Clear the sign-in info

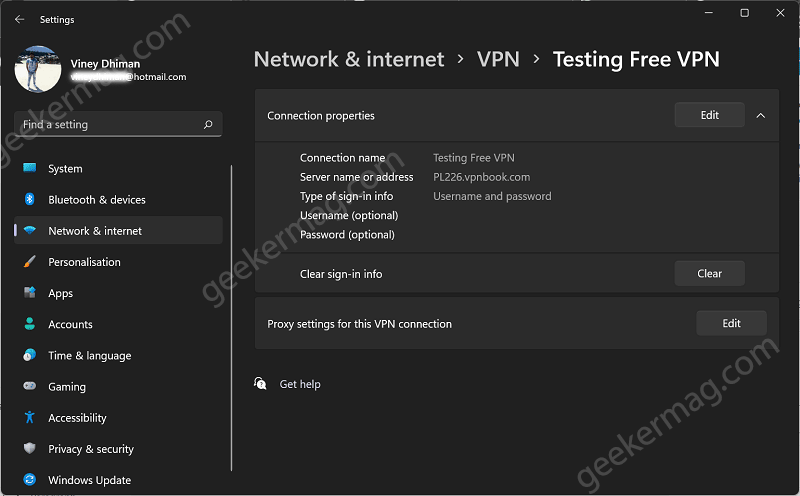[x=709, y=274]
